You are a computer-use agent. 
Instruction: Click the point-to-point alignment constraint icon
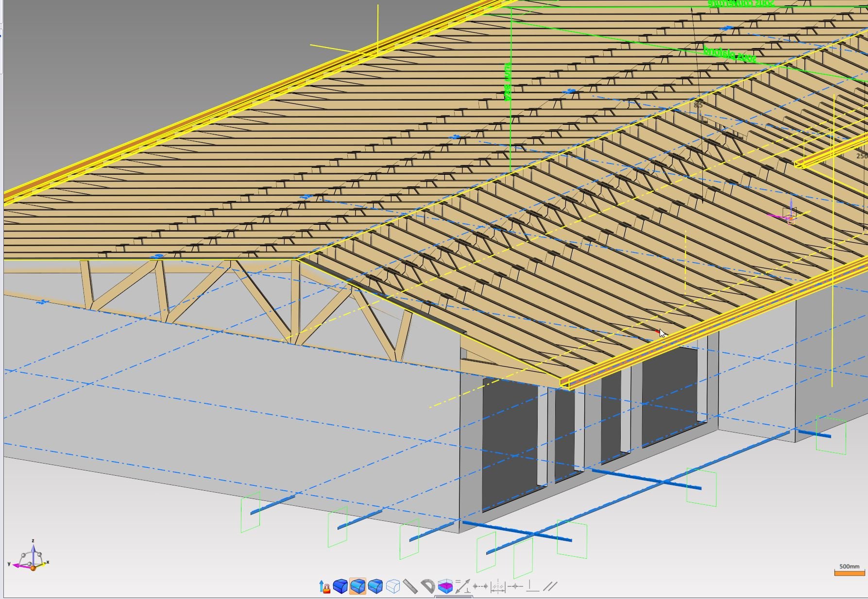click(480, 586)
